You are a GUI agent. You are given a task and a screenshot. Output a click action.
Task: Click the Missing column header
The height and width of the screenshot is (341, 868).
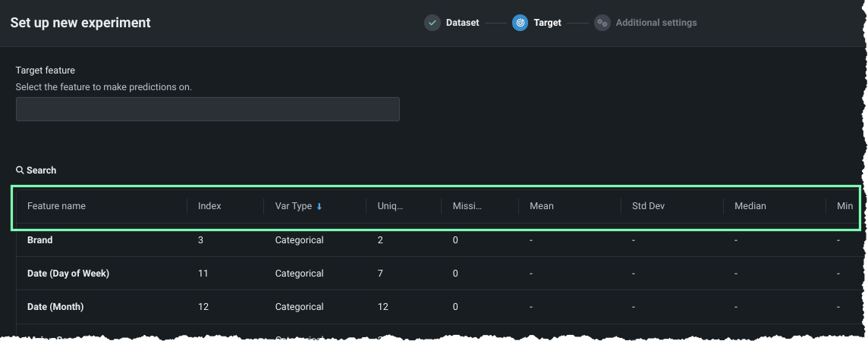467,206
